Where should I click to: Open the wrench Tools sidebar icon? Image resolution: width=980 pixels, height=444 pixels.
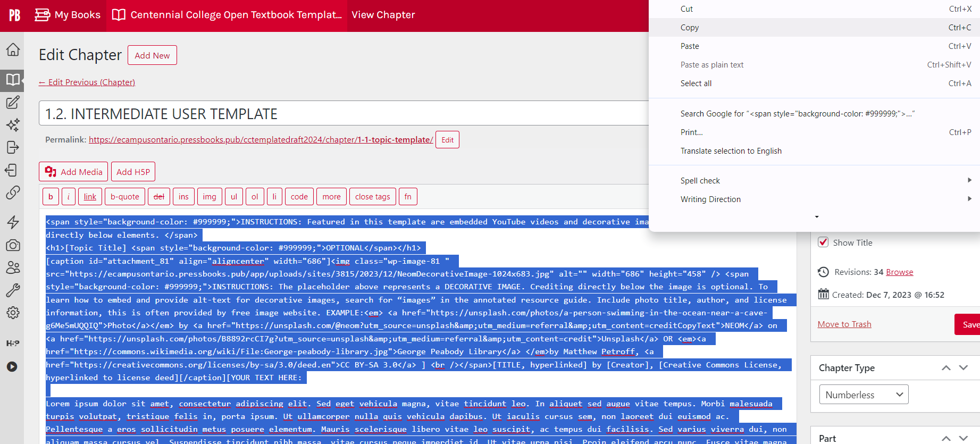coord(13,290)
